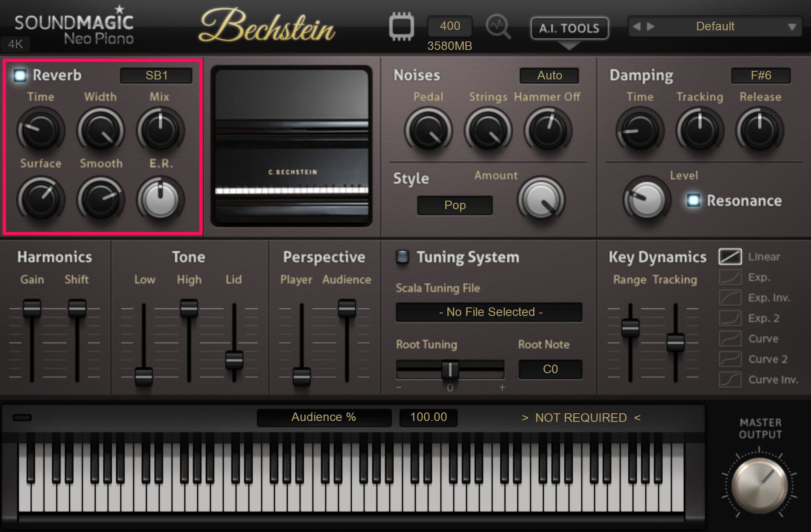Click the Tone High slider
Image resolution: width=811 pixels, height=532 pixels.
click(189, 308)
